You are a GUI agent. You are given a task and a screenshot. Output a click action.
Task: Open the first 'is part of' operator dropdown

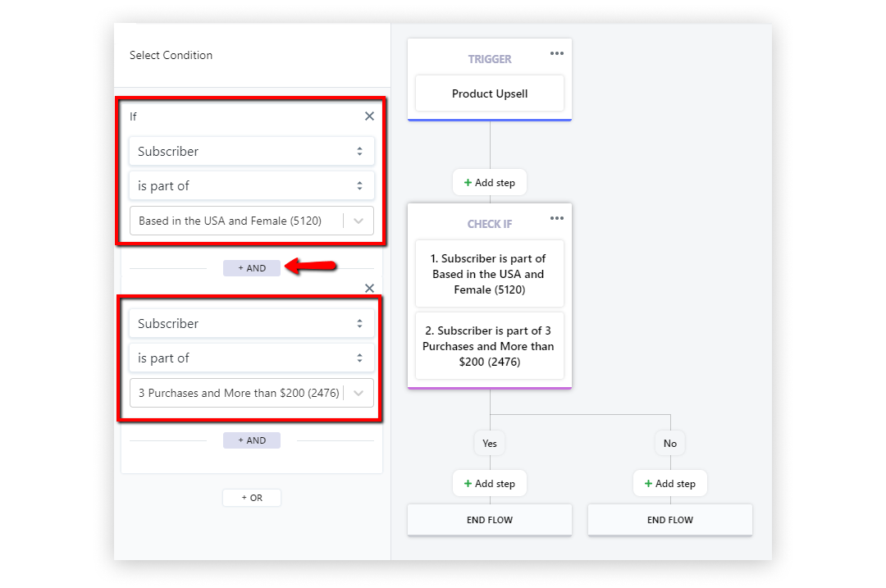pos(251,186)
